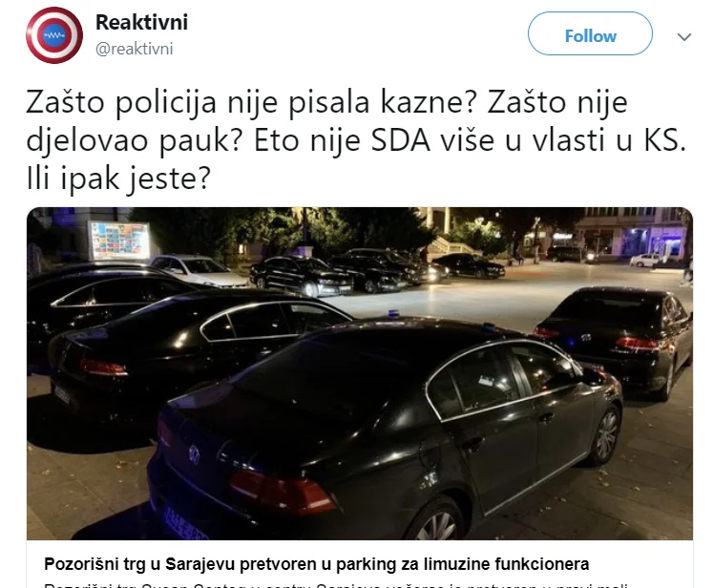Click the article description preview text

(336, 584)
